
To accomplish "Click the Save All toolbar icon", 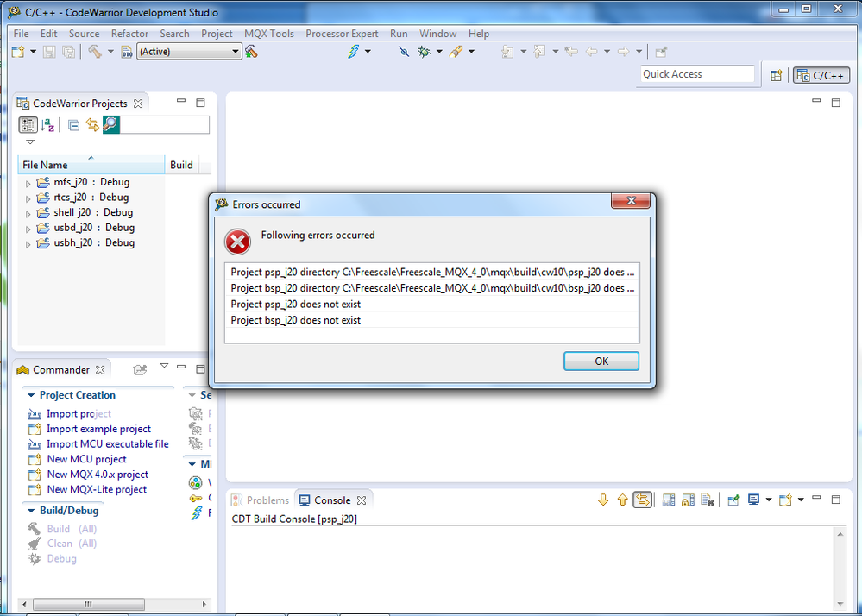I will coord(69,52).
